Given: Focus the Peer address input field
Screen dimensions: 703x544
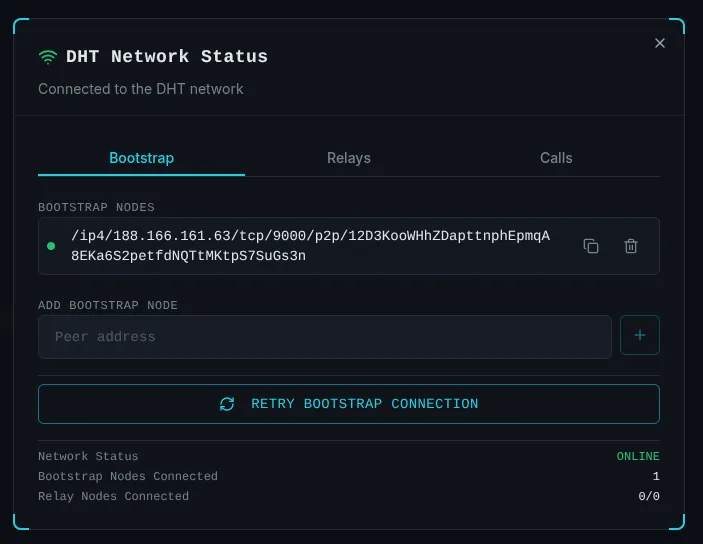Looking at the screenshot, I should (x=324, y=337).
